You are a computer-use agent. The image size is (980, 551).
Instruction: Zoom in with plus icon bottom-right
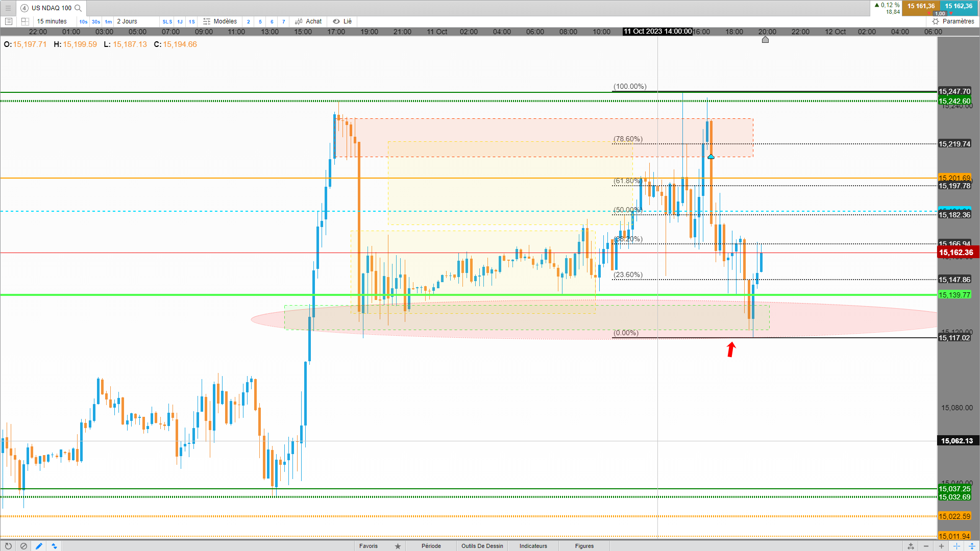[941, 546]
